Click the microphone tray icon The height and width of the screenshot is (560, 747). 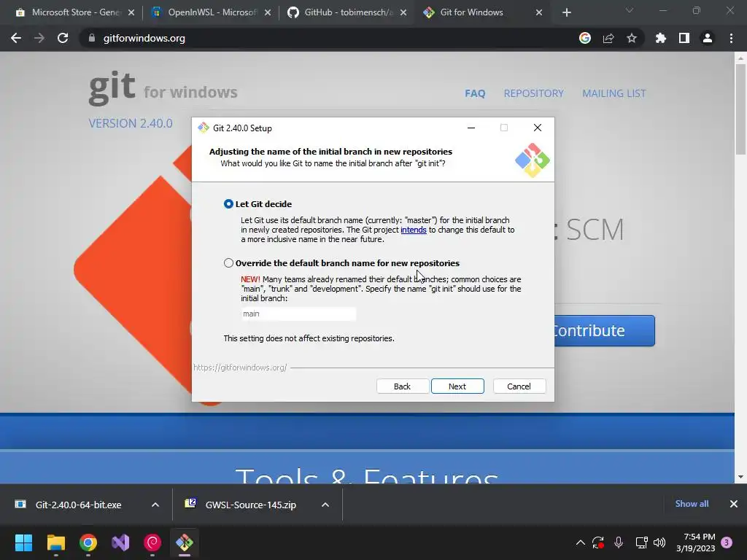tap(619, 542)
